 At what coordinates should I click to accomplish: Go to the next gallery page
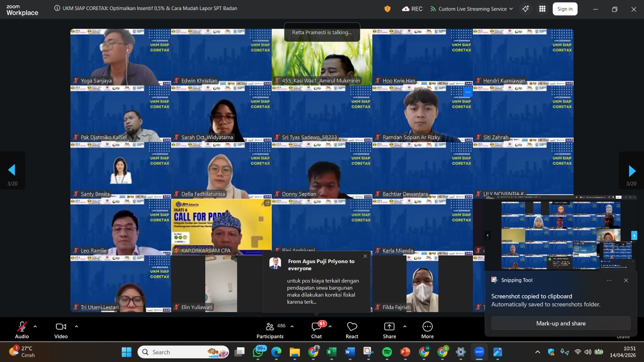[x=632, y=171]
